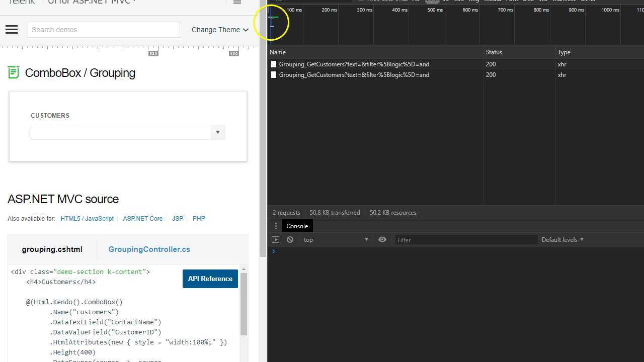Show the console sidebar
Viewport: 644px width, 362px height.
(x=275, y=240)
